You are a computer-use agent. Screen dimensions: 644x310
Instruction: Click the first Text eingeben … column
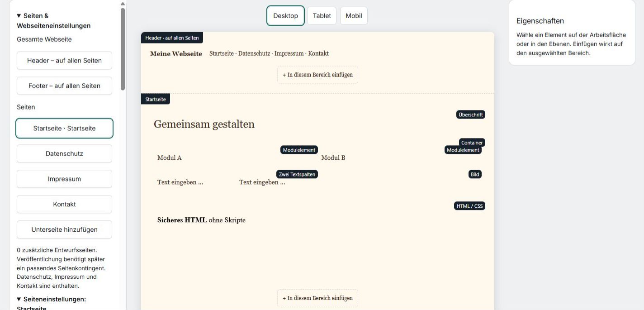[x=180, y=182]
